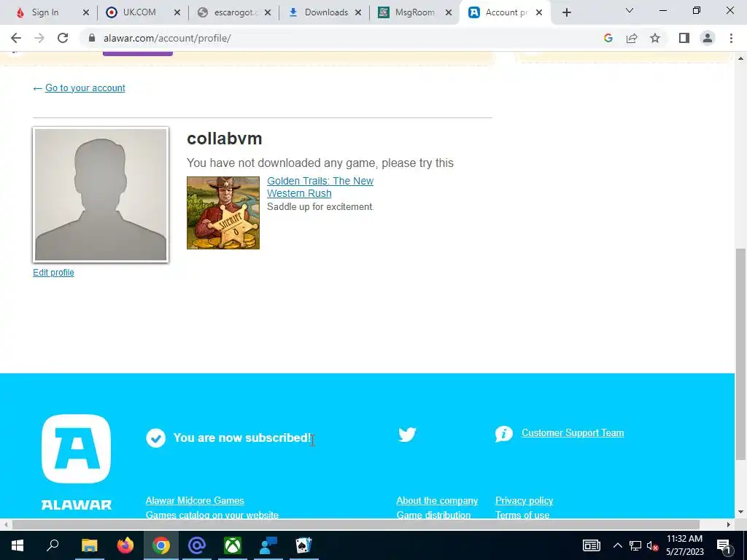Reload the Alawar profile page
747x560 pixels.
pyautogui.click(x=63, y=38)
